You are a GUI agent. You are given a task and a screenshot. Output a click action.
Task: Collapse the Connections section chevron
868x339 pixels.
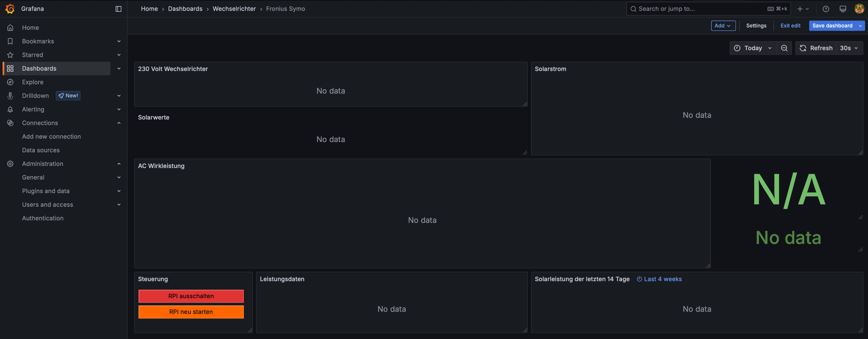tap(119, 123)
